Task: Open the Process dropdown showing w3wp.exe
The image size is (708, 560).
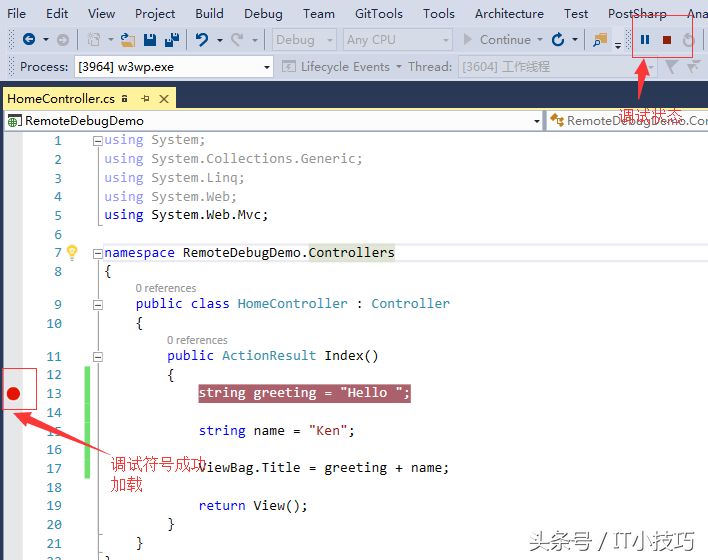Action: [x=266, y=67]
